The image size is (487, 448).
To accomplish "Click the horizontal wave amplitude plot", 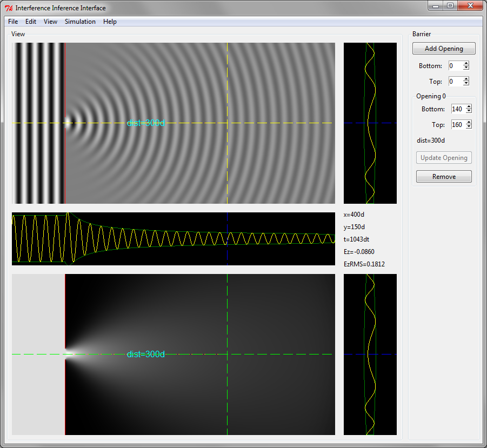I will coord(174,239).
